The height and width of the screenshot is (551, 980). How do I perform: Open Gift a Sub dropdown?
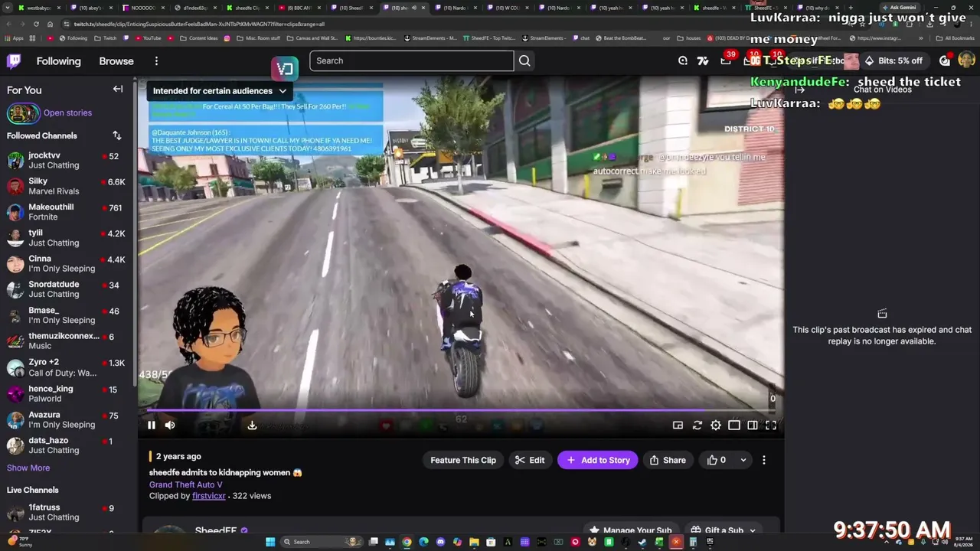pyautogui.click(x=724, y=530)
